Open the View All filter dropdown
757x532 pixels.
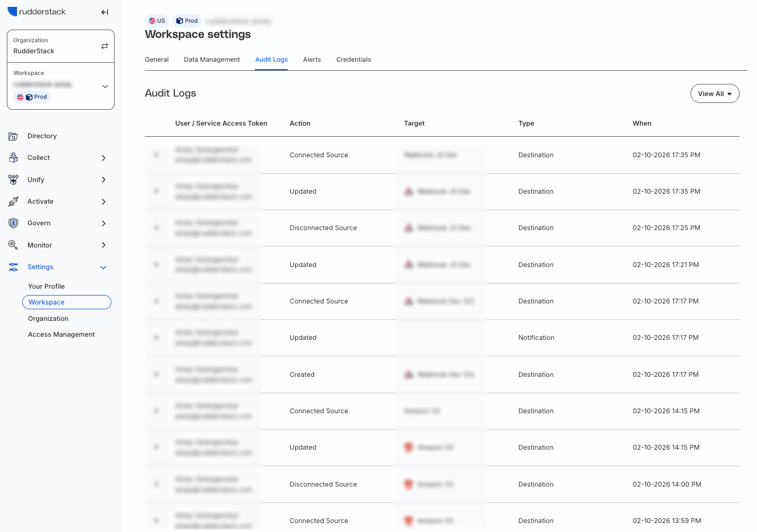pyautogui.click(x=714, y=94)
